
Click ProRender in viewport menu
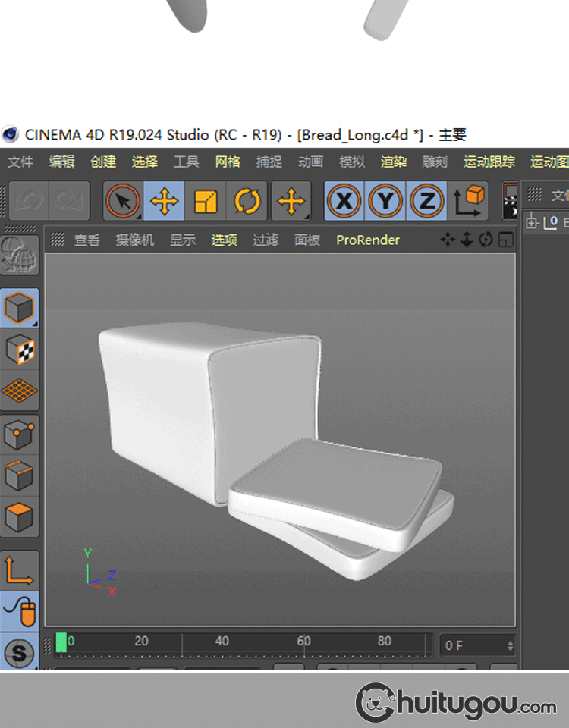pyautogui.click(x=368, y=240)
